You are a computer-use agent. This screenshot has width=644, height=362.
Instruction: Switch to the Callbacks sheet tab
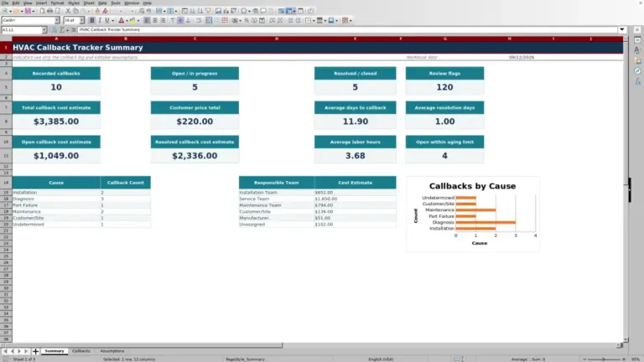pos(80,351)
